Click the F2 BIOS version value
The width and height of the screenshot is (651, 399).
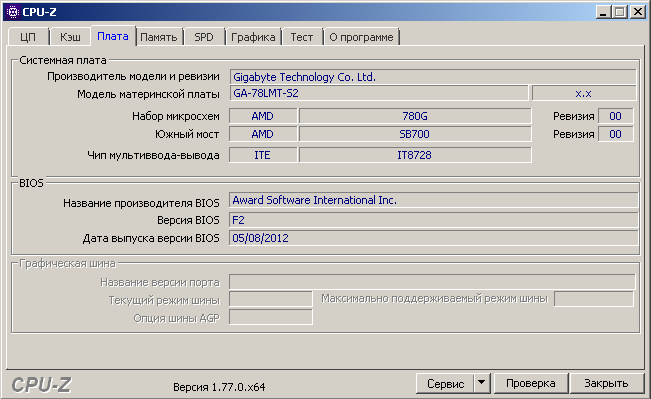(x=433, y=220)
